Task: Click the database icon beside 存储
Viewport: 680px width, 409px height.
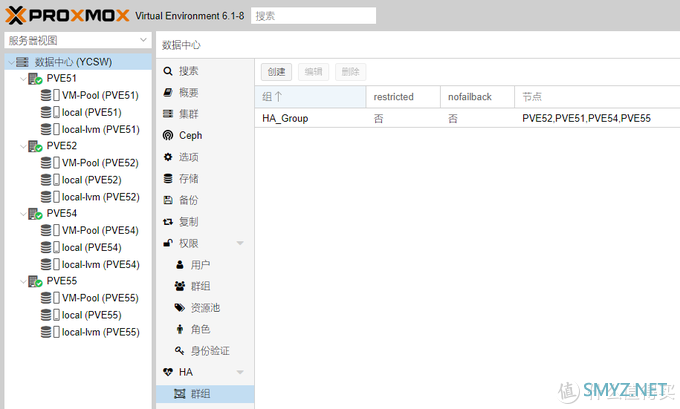Action: pyautogui.click(x=168, y=179)
